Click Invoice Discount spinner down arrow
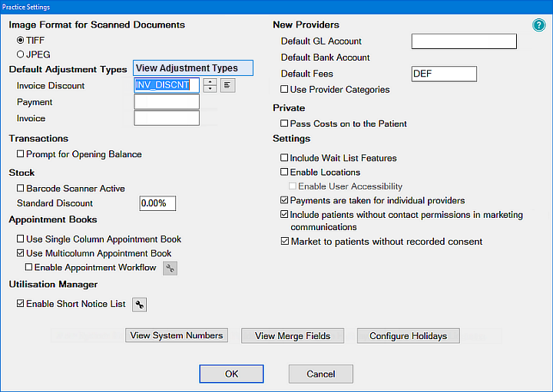553x392 pixels. pos(210,89)
